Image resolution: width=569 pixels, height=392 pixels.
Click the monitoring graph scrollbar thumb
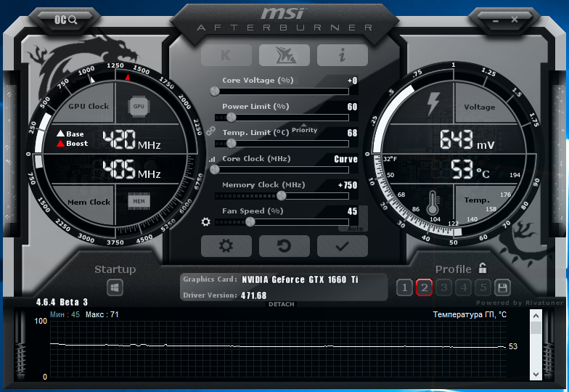536,328
